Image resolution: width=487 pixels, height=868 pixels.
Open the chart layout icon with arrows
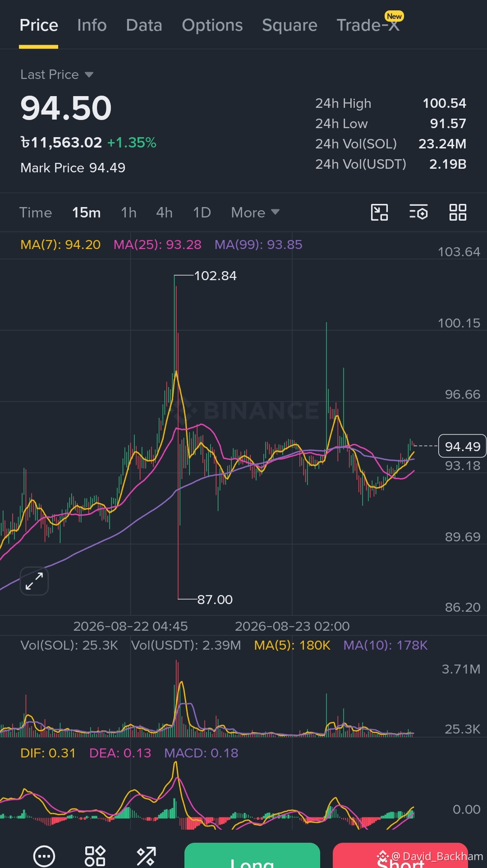point(379,212)
